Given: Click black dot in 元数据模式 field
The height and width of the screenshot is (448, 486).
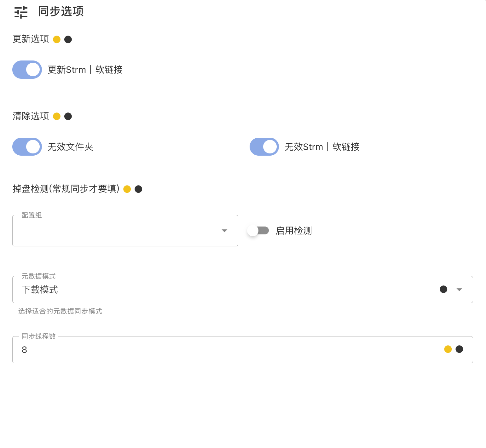Looking at the screenshot, I should (x=443, y=289).
